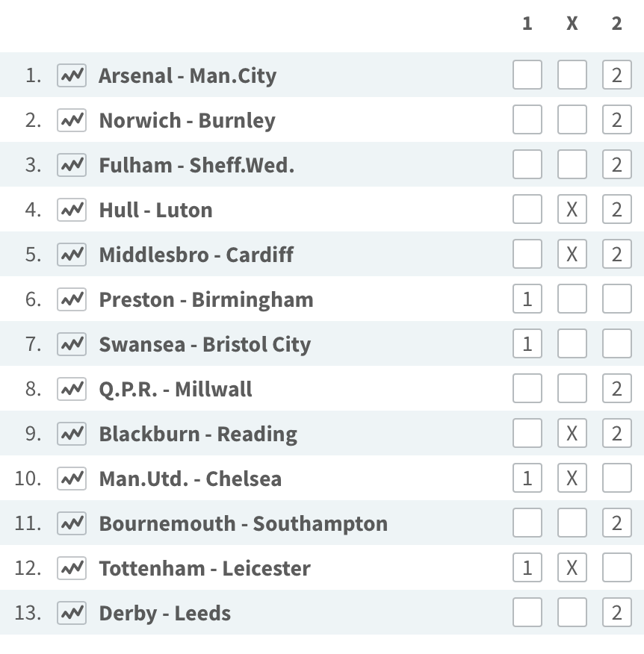Open statistics icon for Tottenham - Leicester
This screenshot has width=644, height=654.
[72, 568]
